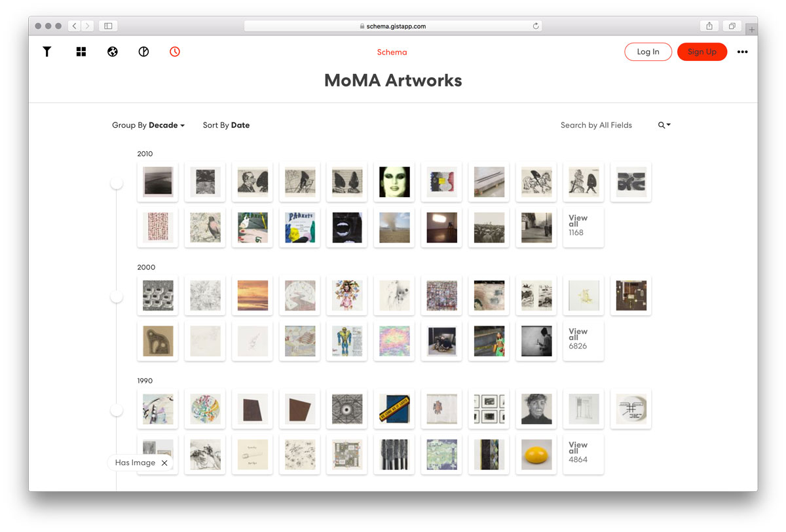Click the Sign Up button
The height and width of the screenshot is (532, 786).
click(x=702, y=52)
